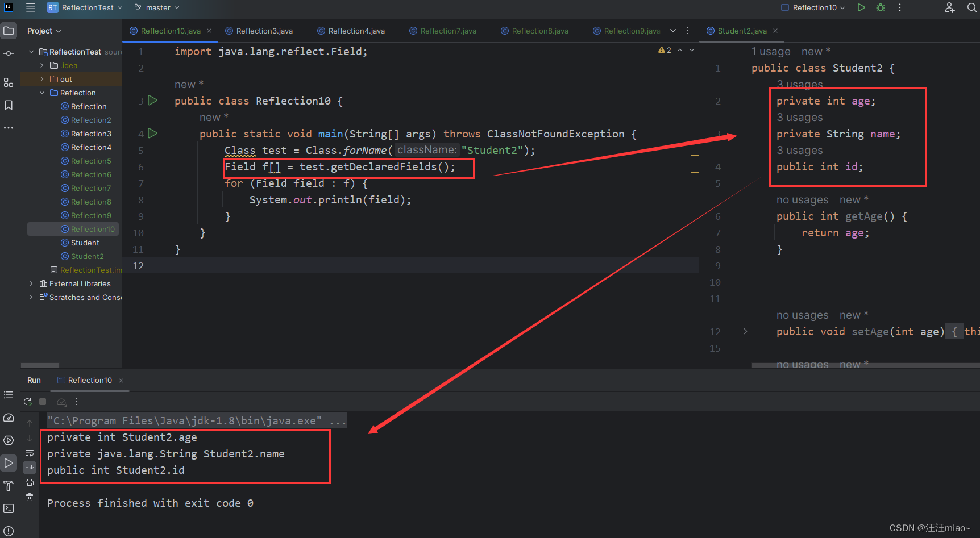This screenshot has height=538, width=980.
Task: Show hidden editor tabs dropdown
Action: [673, 31]
